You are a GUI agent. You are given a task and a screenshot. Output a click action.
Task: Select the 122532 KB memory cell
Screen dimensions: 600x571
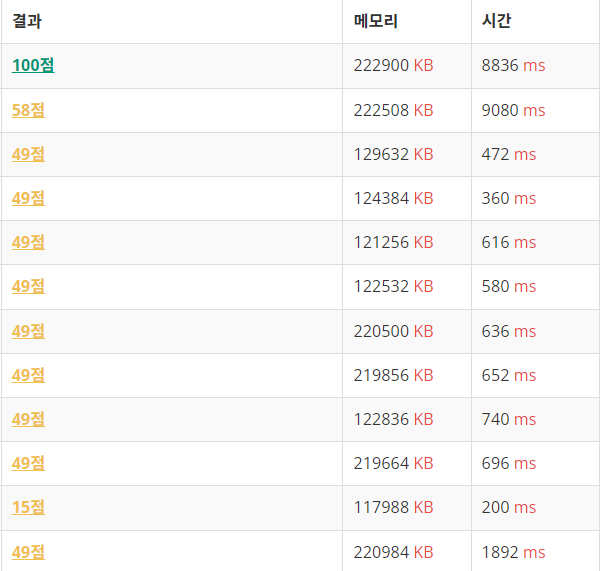tap(407, 287)
